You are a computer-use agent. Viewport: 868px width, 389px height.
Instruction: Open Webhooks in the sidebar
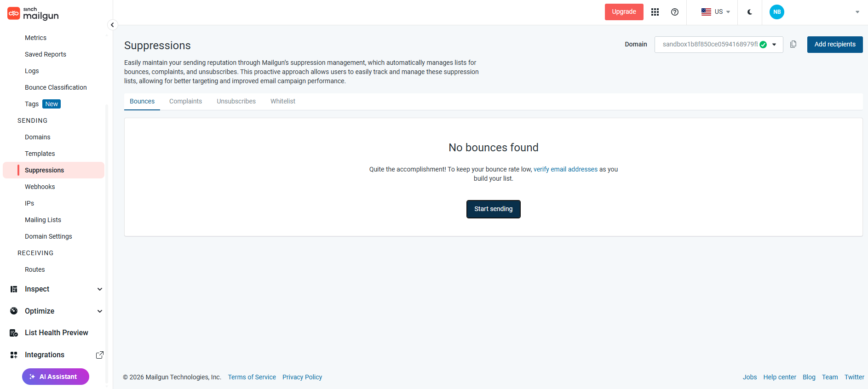pyautogui.click(x=40, y=187)
